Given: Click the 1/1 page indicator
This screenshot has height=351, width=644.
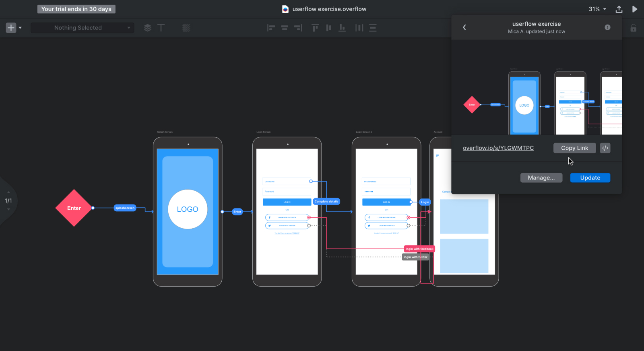Looking at the screenshot, I should (x=8, y=200).
